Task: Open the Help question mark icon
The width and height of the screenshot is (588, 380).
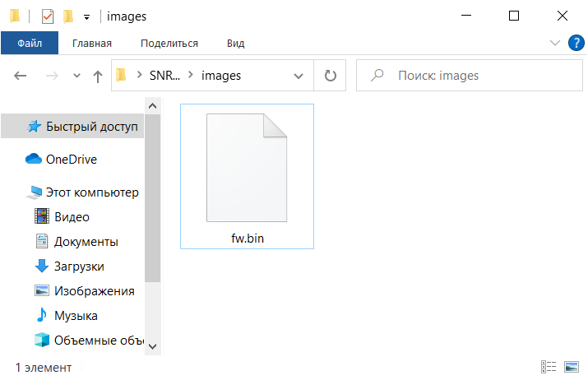Action: (x=576, y=43)
